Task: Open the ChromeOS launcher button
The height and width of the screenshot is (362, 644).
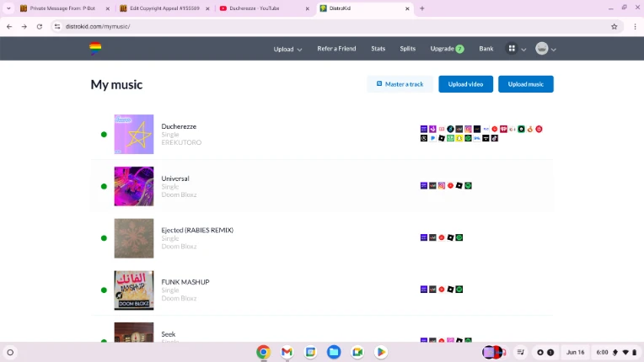Action: (10, 352)
